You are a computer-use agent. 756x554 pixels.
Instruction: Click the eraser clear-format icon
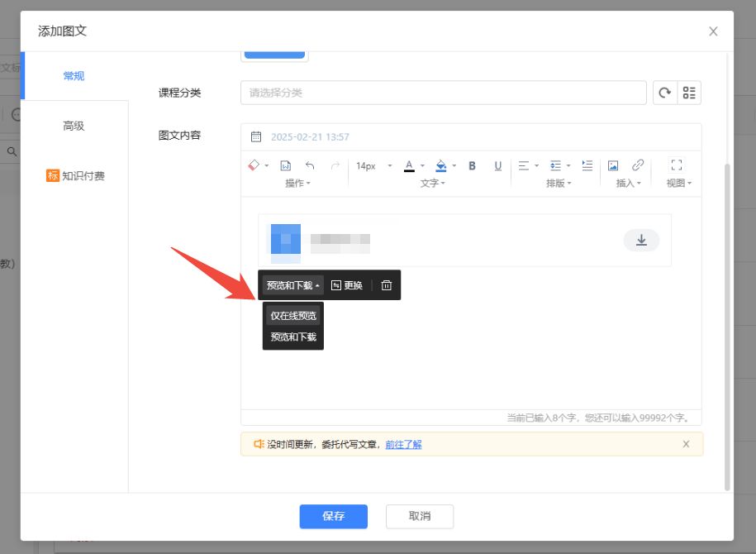tap(254, 165)
